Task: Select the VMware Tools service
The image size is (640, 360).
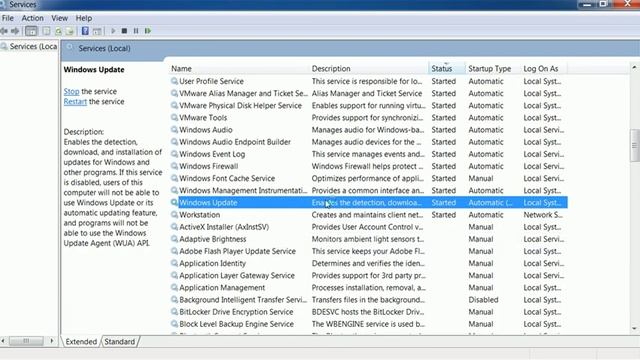Action: pyautogui.click(x=369, y=118)
